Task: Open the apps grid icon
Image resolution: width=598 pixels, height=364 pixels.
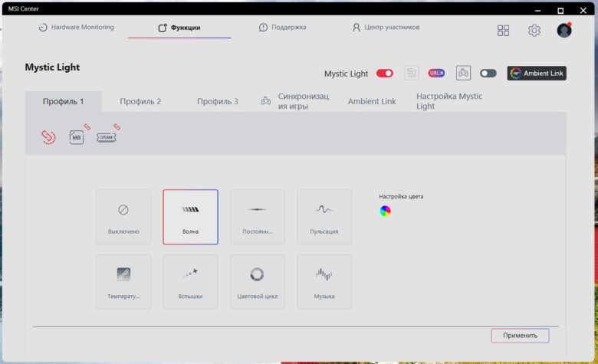Action: [x=503, y=30]
